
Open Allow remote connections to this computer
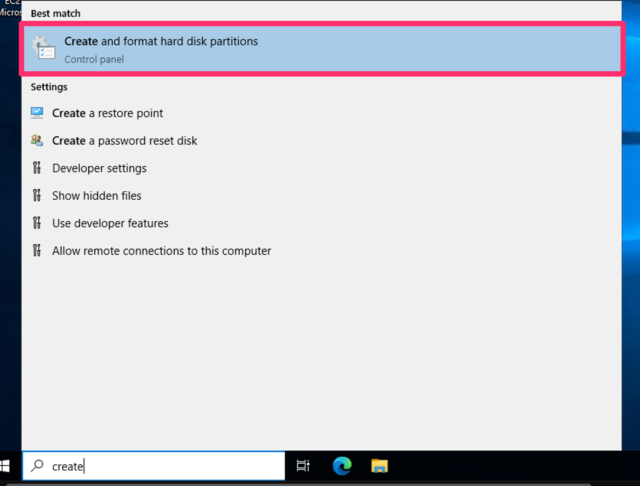161,251
